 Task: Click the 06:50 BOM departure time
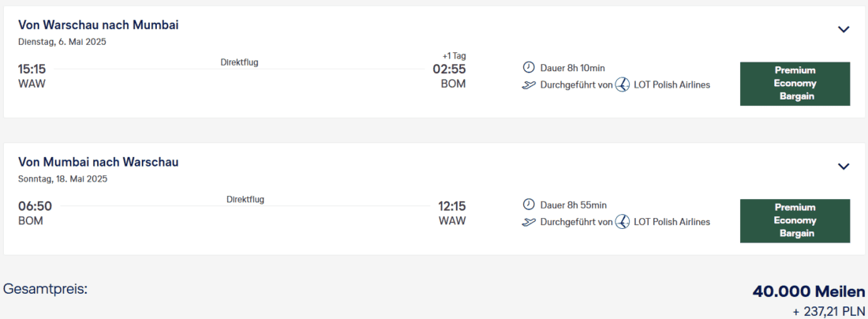(35, 206)
